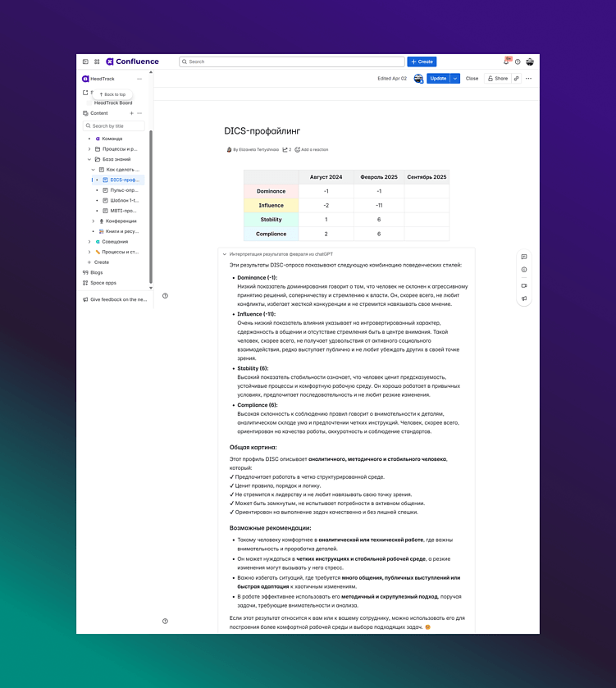
Task: Open the help question mark icon
Action: (518, 62)
